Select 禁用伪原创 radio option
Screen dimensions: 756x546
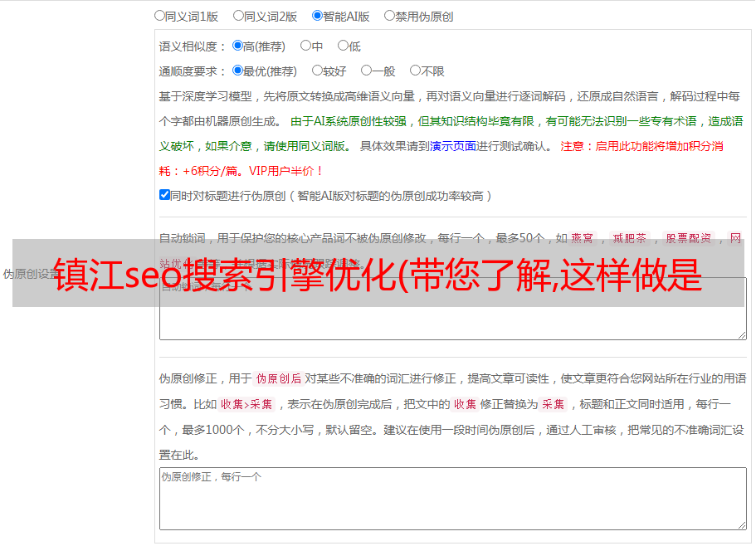pos(389,16)
